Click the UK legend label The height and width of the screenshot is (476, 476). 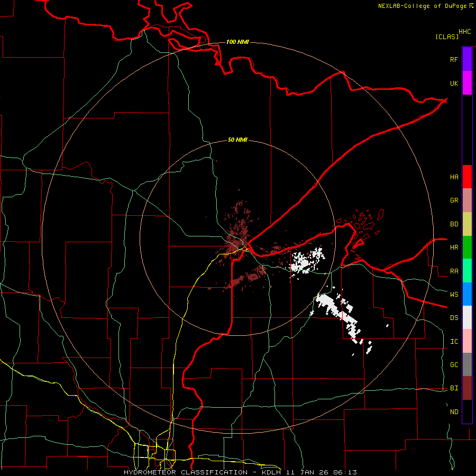[454, 83]
